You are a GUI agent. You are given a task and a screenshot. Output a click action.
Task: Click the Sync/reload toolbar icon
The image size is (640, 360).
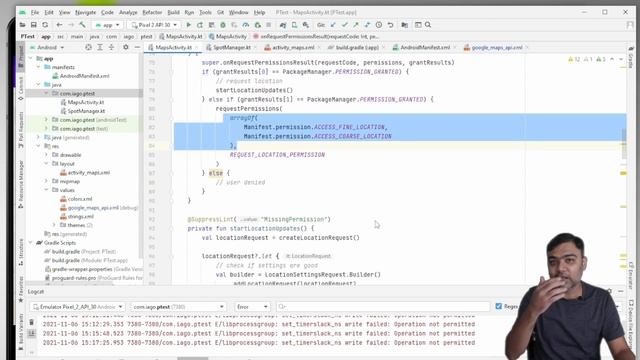[45, 25]
